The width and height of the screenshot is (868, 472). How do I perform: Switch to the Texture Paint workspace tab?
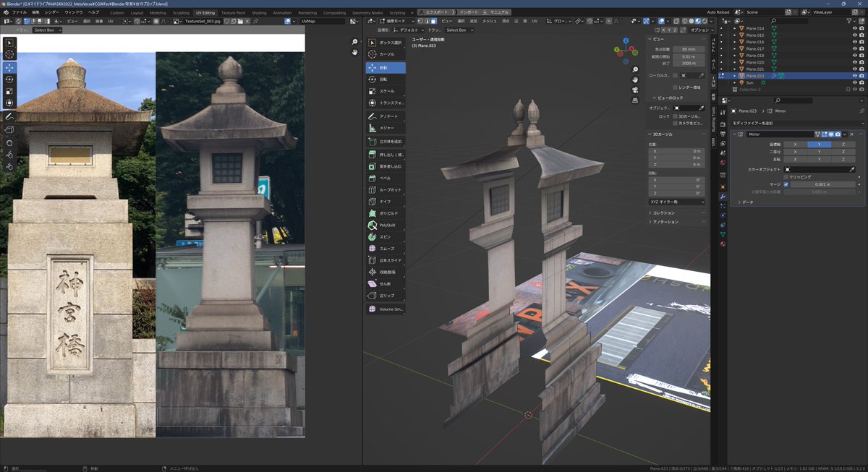232,12
